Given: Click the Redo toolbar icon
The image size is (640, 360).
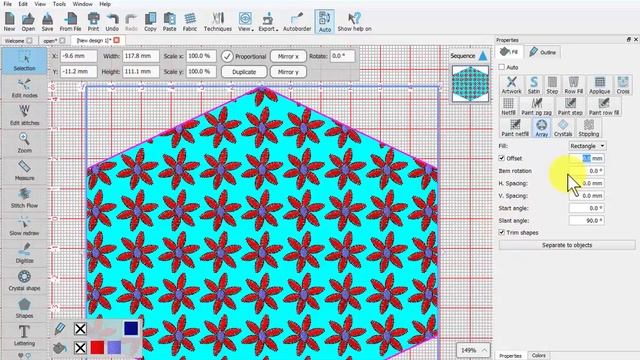Looking at the screenshot, I should coord(131,22).
